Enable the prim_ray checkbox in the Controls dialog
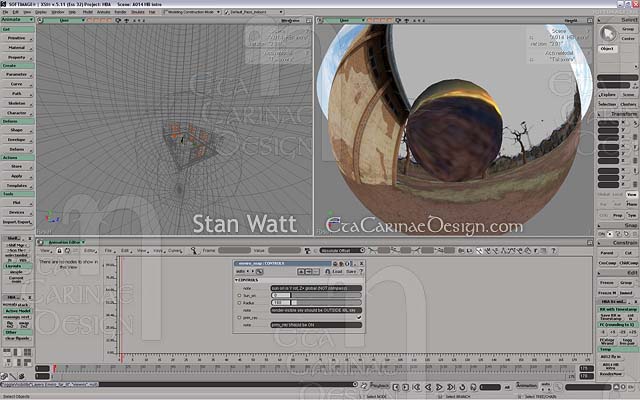Image resolution: width=640 pixels, height=400 pixels. pyautogui.click(x=360, y=317)
